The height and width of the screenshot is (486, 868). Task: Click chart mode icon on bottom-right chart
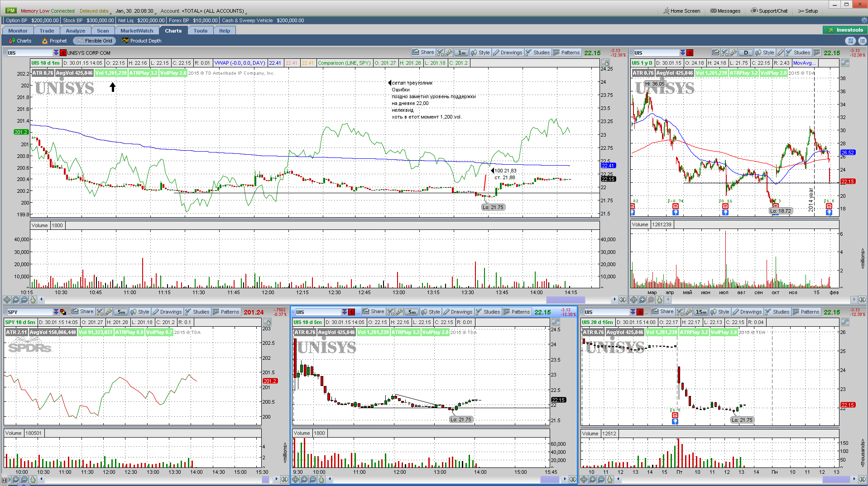click(x=845, y=322)
